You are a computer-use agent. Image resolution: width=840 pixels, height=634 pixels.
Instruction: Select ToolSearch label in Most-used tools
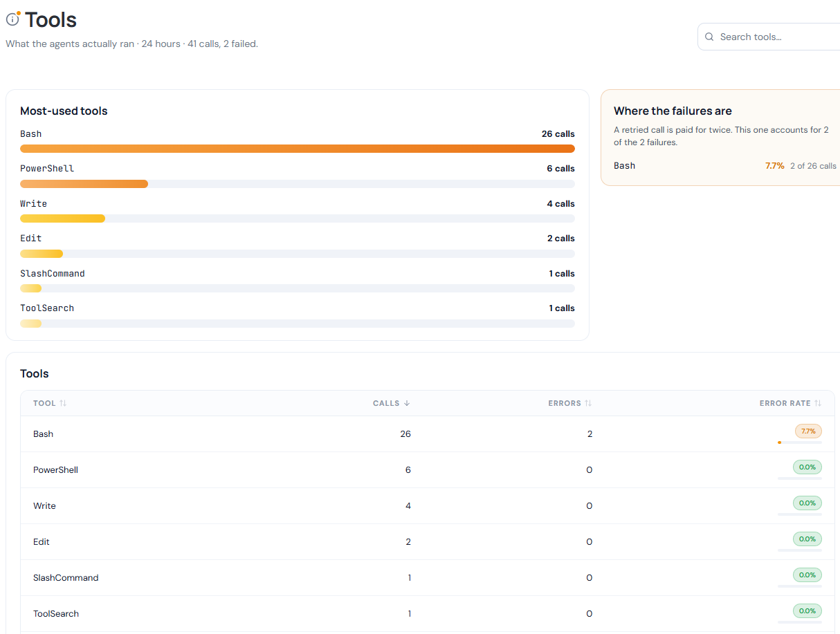[47, 308]
